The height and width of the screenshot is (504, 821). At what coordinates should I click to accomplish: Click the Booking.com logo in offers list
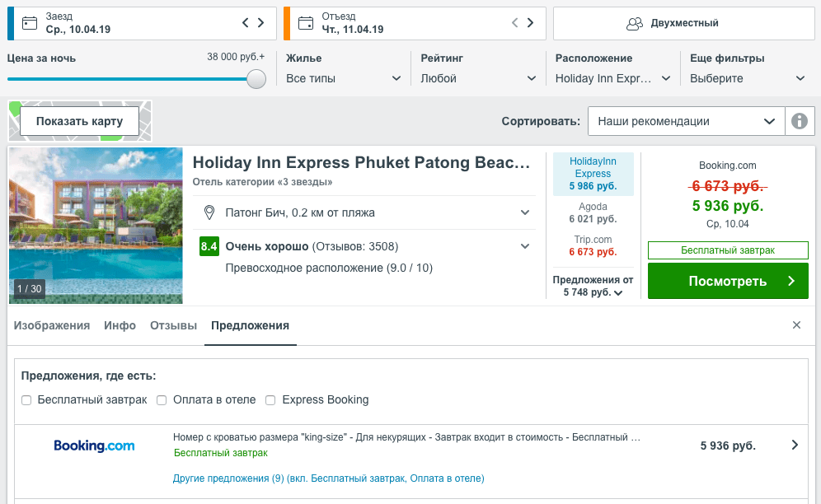point(94,446)
